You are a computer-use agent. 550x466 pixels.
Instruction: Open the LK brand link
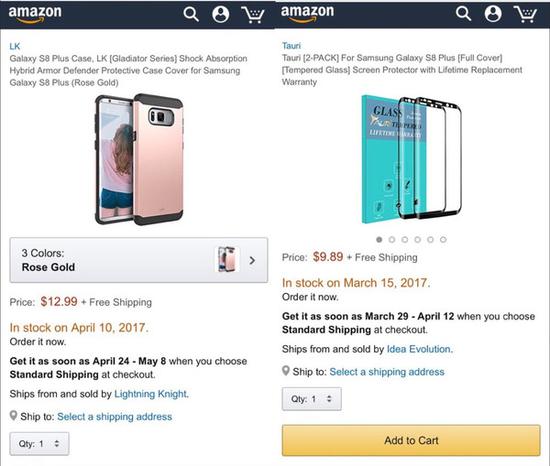[15, 46]
